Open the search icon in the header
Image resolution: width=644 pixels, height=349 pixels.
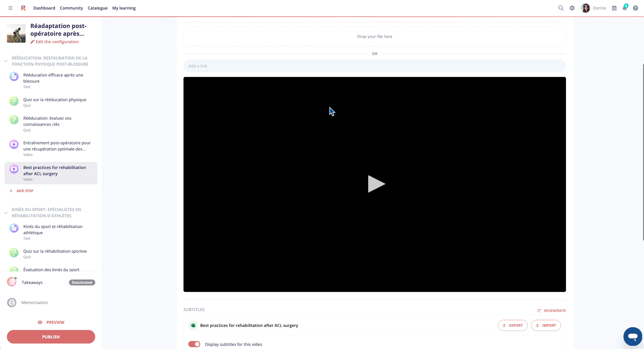pos(561,8)
